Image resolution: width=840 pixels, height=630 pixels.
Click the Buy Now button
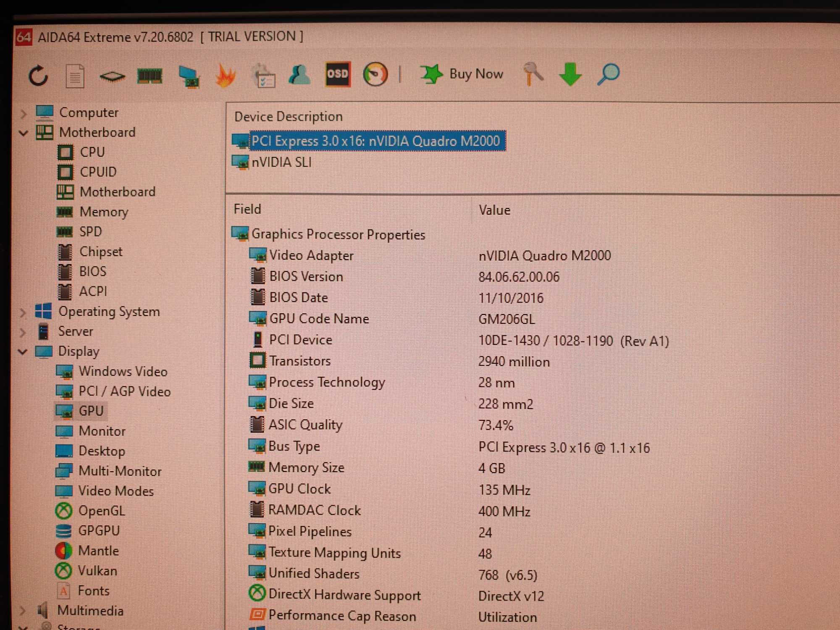point(462,74)
